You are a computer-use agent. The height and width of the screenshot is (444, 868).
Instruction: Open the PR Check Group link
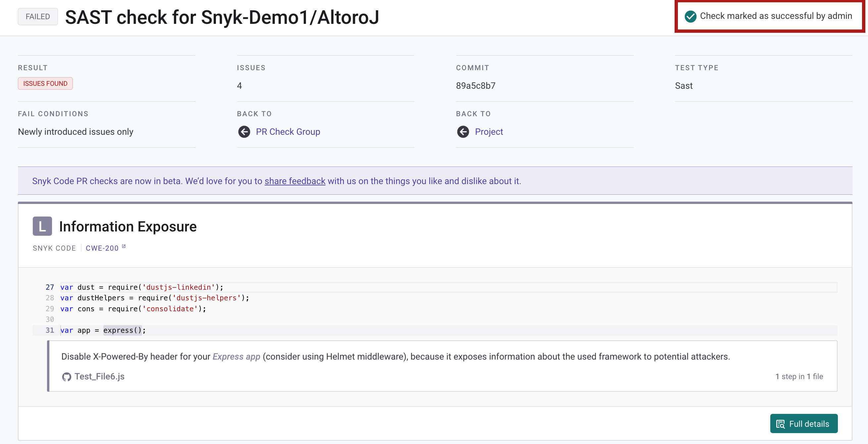pos(288,132)
